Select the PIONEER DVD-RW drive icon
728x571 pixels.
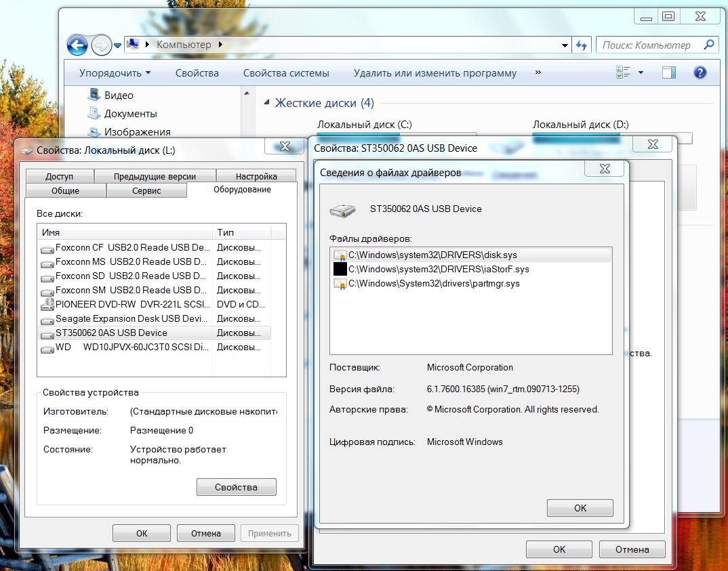point(47,304)
